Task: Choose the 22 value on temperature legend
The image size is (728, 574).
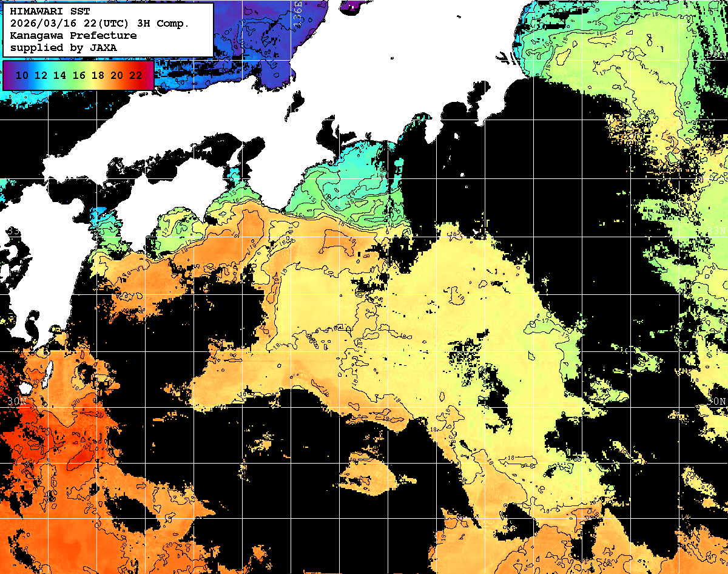Action: [x=135, y=75]
